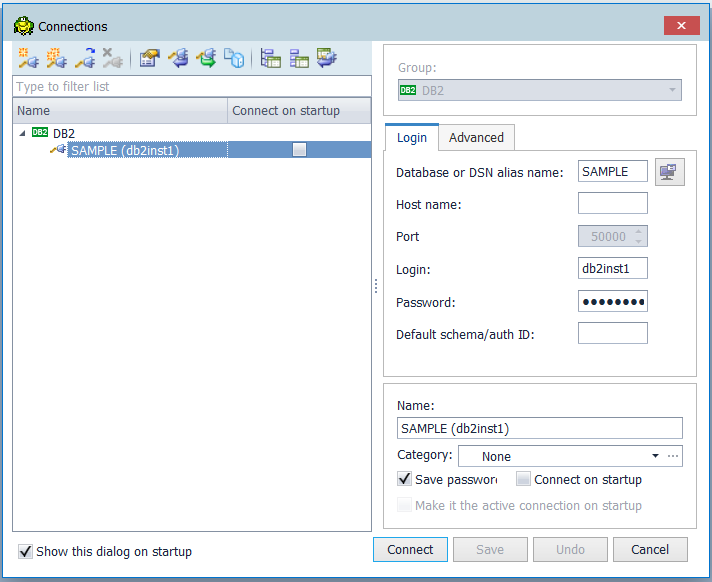712x582 pixels.
Task: Click the import connections icon with blue arrow
Action: coord(178,59)
